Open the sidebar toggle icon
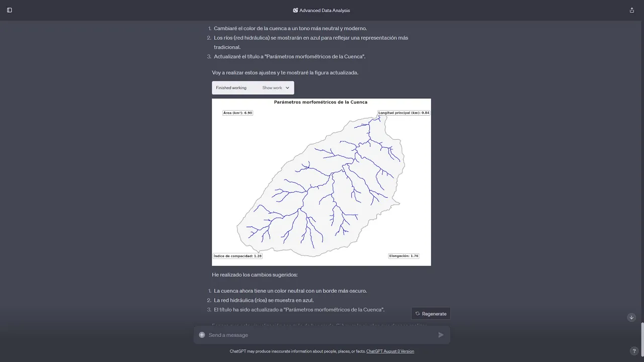This screenshot has width=644, height=362. click(x=9, y=10)
